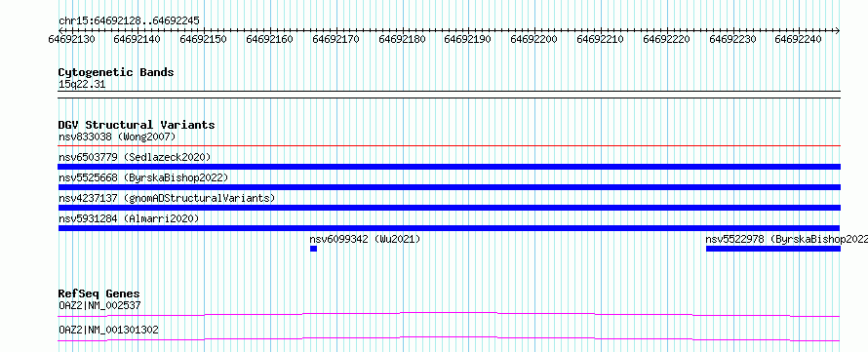The height and width of the screenshot is (352, 868).
Task: Open the DGV Structural Variants track title
Action: click(137, 125)
